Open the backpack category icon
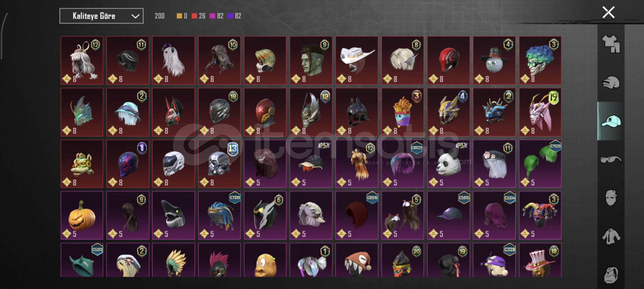 (611, 275)
